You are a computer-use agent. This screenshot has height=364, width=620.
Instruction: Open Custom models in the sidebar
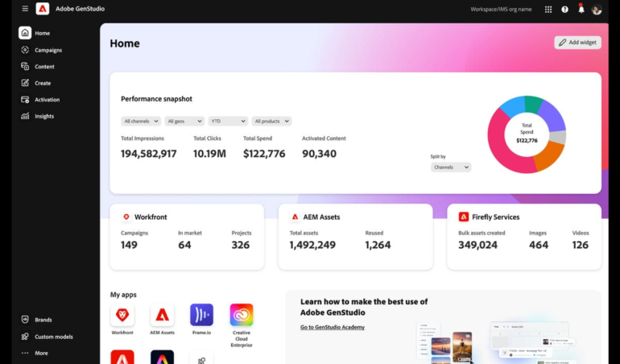tap(54, 337)
